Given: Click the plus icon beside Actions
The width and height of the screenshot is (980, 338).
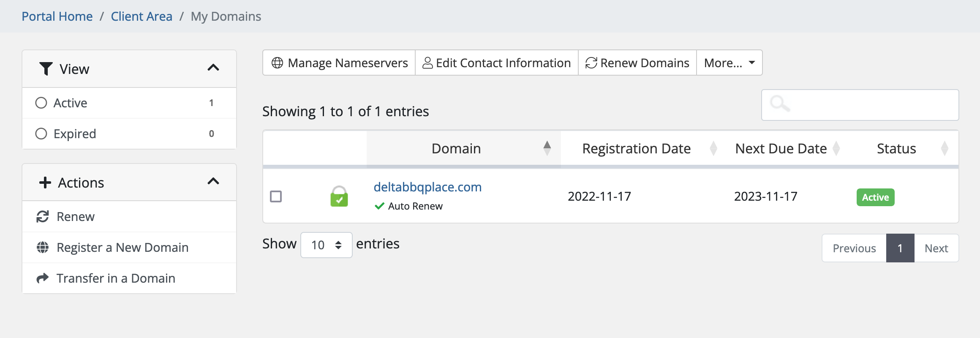Looking at the screenshot, I should (45, 183).
